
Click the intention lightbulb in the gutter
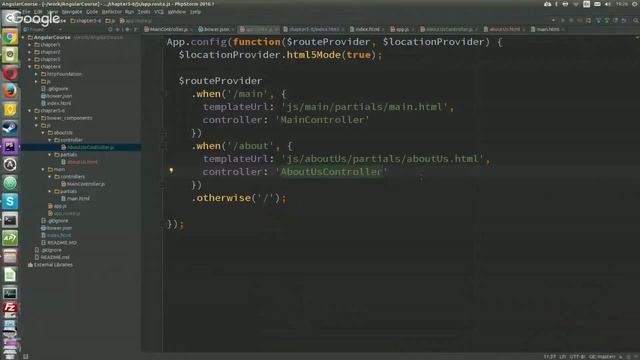(x=171, y=171)
